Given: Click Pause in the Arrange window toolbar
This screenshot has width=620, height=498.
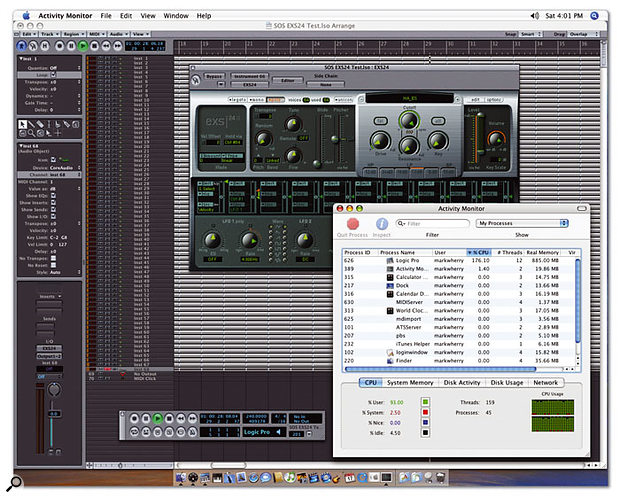Looking at the screenshot, I should (x=71, y=46).
